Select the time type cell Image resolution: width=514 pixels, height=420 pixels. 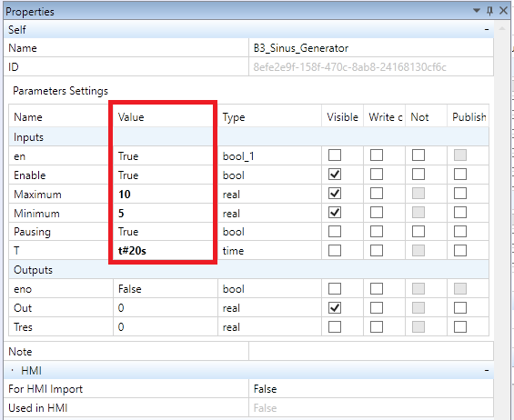point(269,251)
